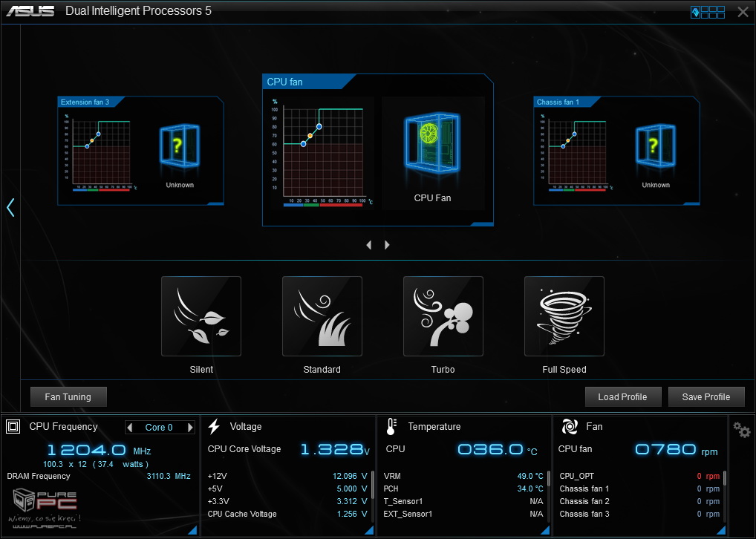
Task: Open the view switcher grid icon at top right
Action: pos(708,12)
